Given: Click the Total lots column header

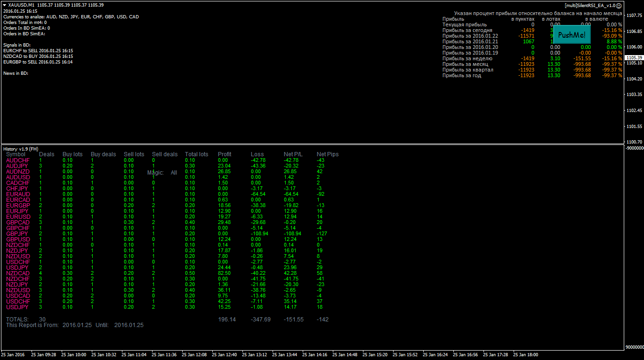Looking at the screenshot, I should [x=196, y=154].
